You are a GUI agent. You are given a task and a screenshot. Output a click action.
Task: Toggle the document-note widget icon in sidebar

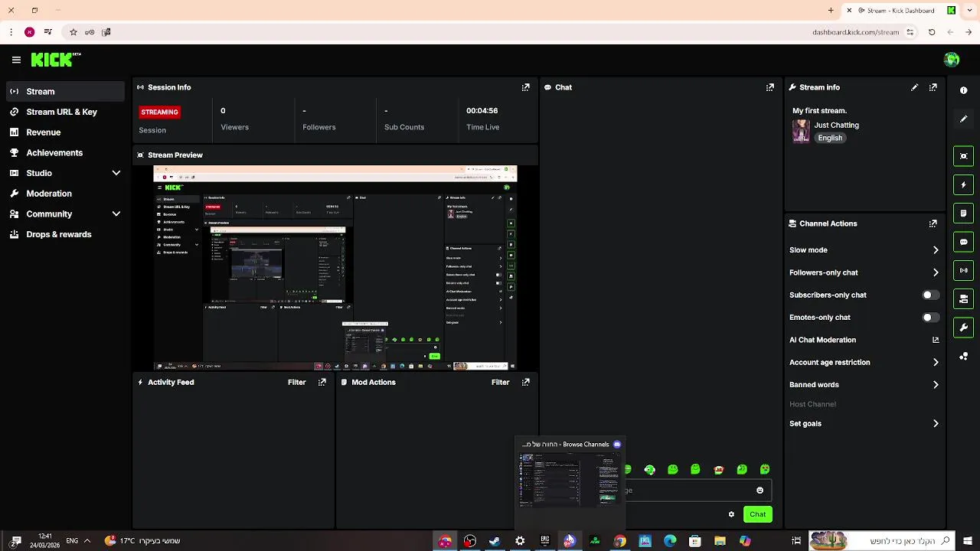[x=963, y=213]
